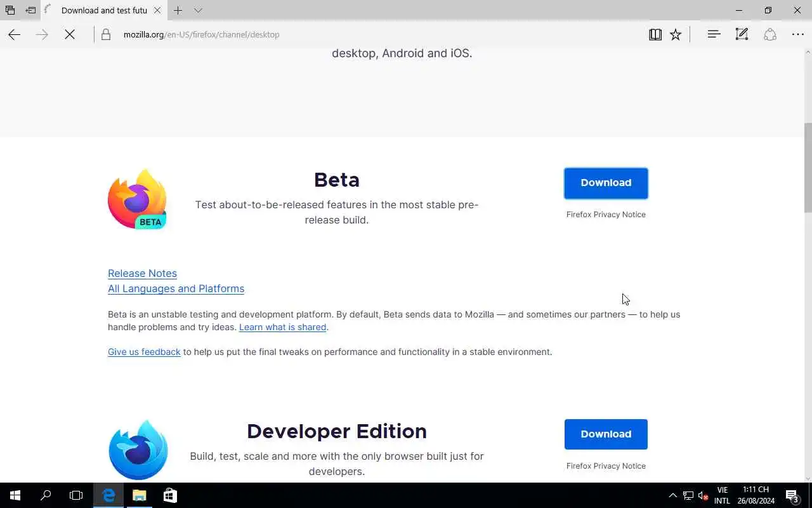The image size is (812, 508).
Task: Close the 'Download and test futu' tab
Action: (x=157, y=10)
